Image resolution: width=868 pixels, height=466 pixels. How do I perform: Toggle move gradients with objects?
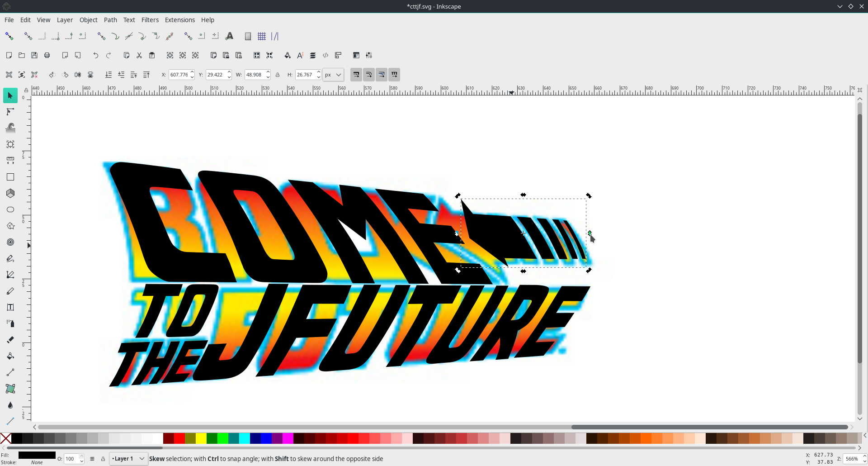click(382, 75)
